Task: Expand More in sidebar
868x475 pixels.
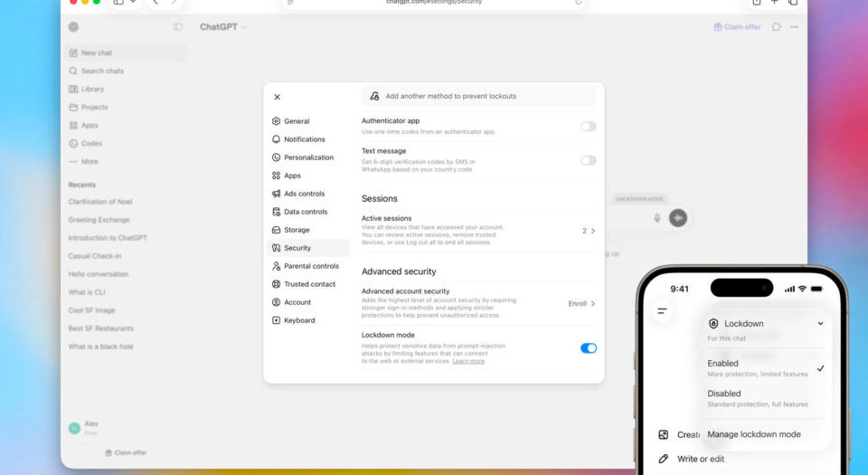Action: (x=127, y=162)
